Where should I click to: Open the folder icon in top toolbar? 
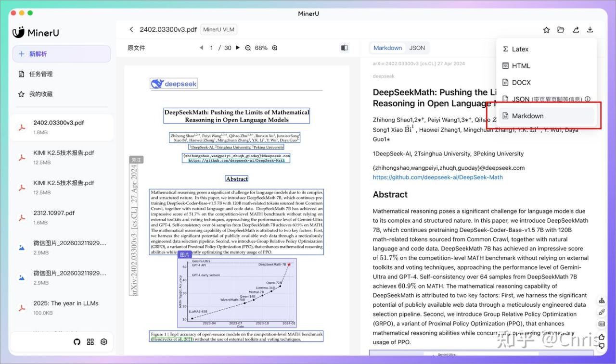[561, 30]
